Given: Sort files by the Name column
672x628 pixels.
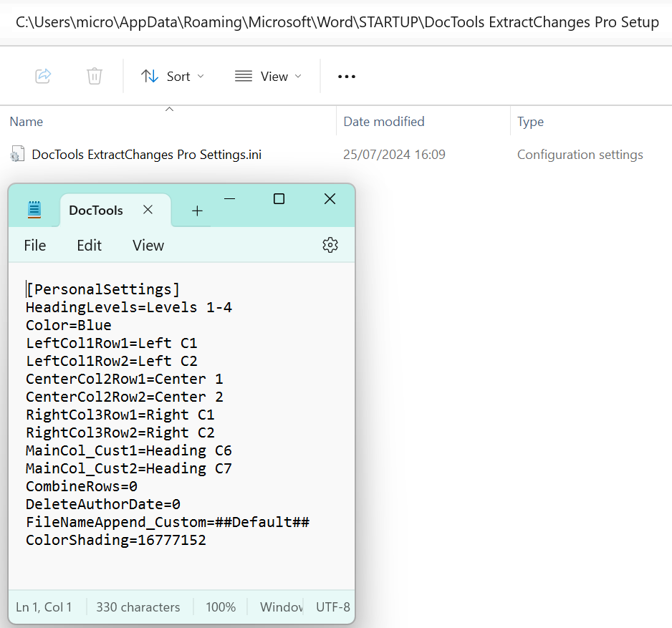Looking at the screenshot, I should 26,122.
